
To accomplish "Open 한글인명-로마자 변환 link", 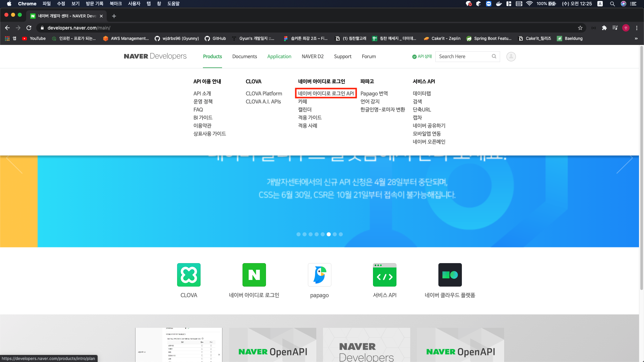I will click(383, 110).
